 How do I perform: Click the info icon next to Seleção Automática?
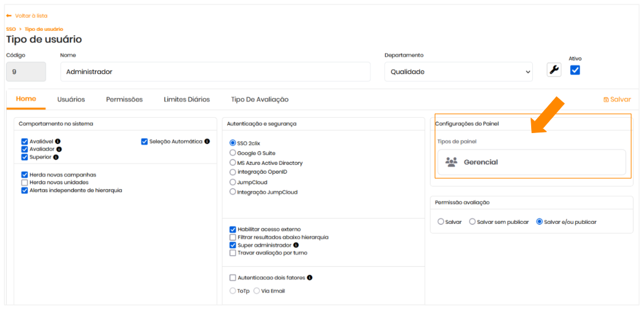207,141
